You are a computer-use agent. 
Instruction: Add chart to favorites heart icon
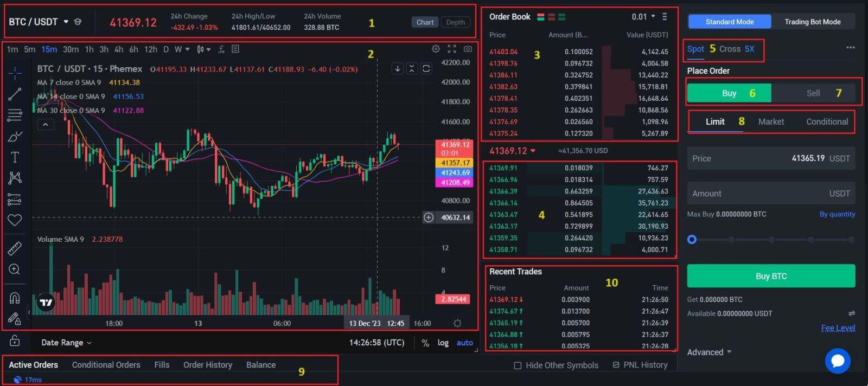tap(15, 220)
